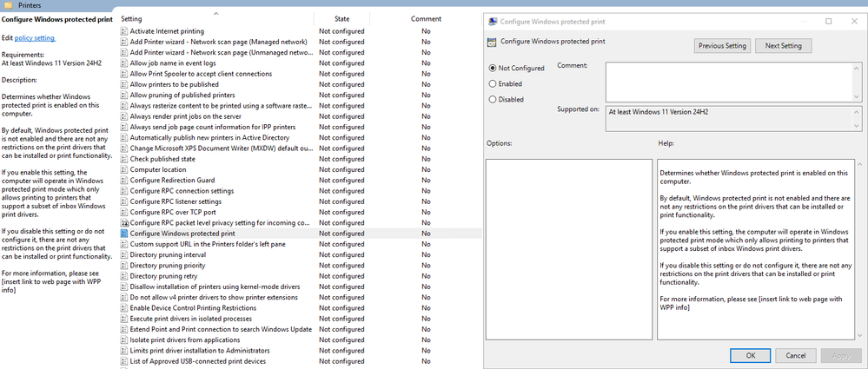Go to the Previous Setting
Viewport: 868px width, 369px height.
722,46
